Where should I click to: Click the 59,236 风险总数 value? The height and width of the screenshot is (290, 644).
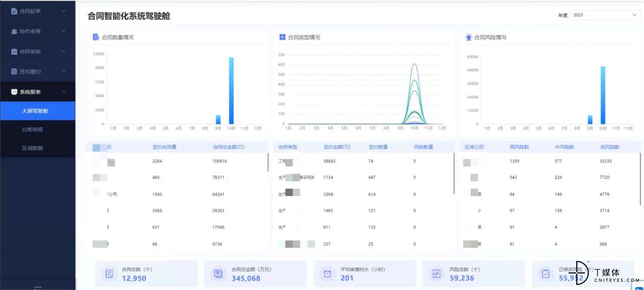pos(462,278)
